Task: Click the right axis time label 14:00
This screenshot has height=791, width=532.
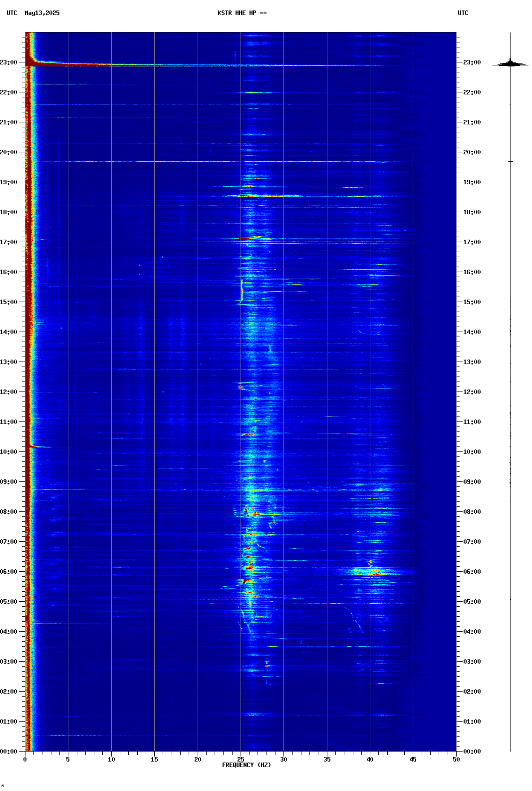Action: pyautogui.click(x=472, y=332)
